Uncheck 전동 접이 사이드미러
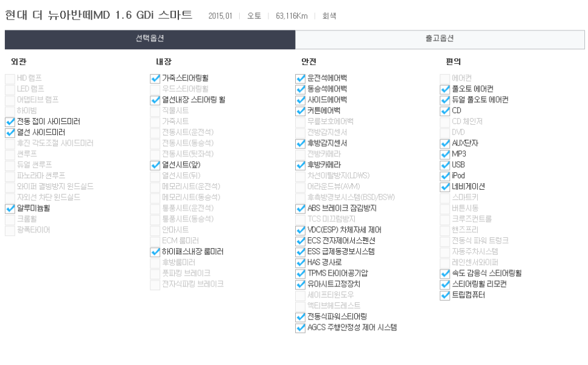Image resolution: width=588 pixels, height=365 pixels. coord(10,122)
